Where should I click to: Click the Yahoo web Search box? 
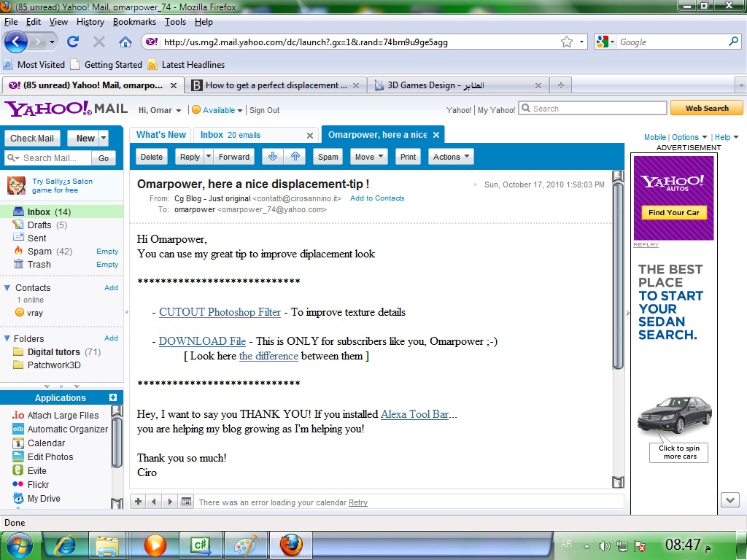(x=592, y=109)
